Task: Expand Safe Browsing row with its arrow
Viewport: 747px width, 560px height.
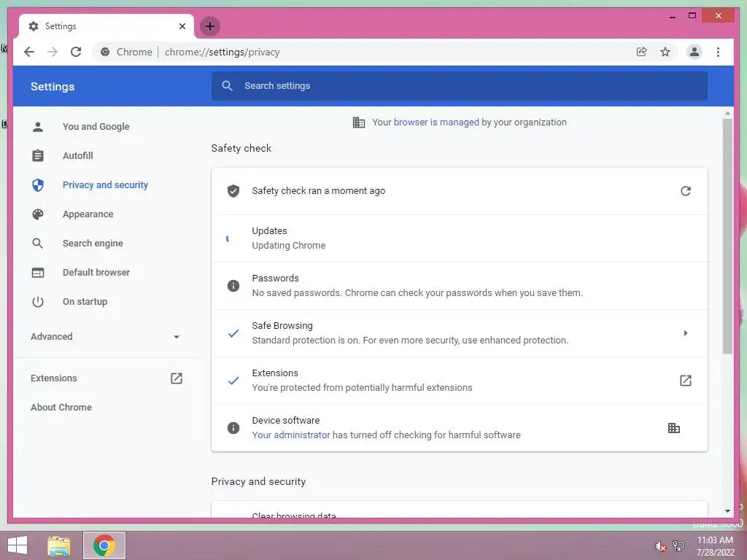Action: [686, 333]
